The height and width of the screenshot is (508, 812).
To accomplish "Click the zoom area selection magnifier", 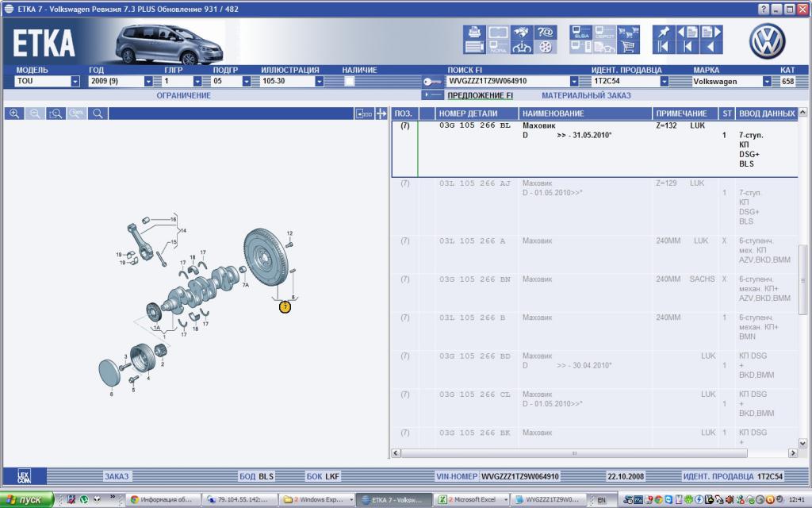I will tap(56, 114).
